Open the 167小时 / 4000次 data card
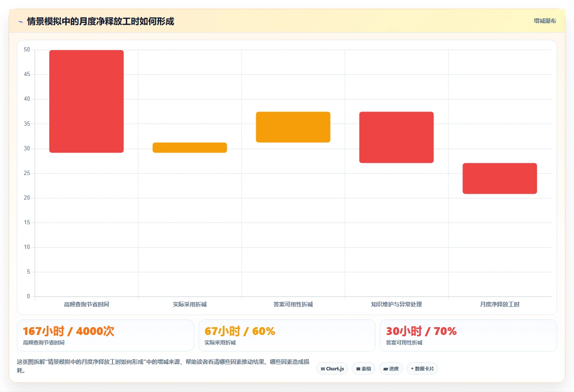The width and height of the screenshot is (574, 392). [106, 335]
